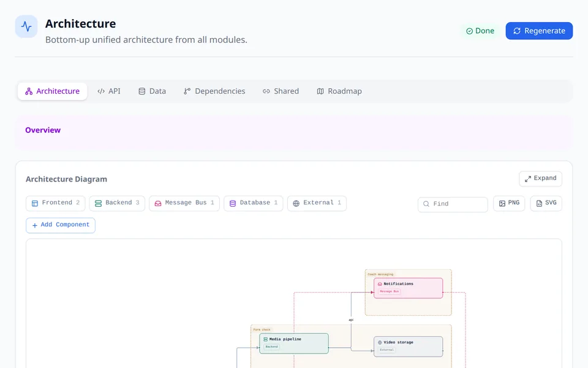This screenshot has width=588, height=368.
Task: Click the file icon in SVG button
Action: (539, 204)
